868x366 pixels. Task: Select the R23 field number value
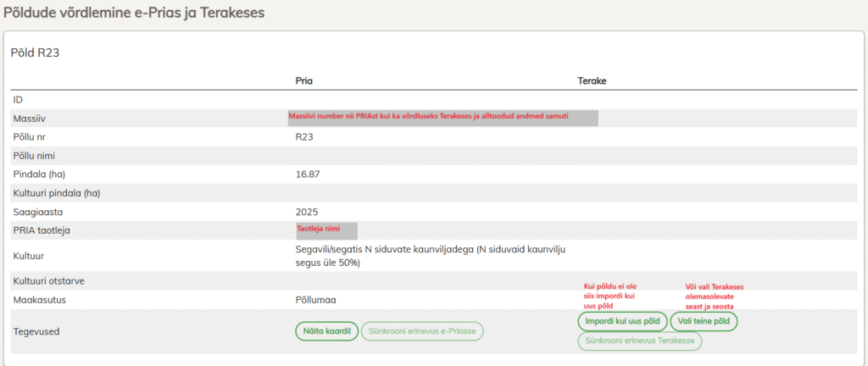tap(304, 136)
